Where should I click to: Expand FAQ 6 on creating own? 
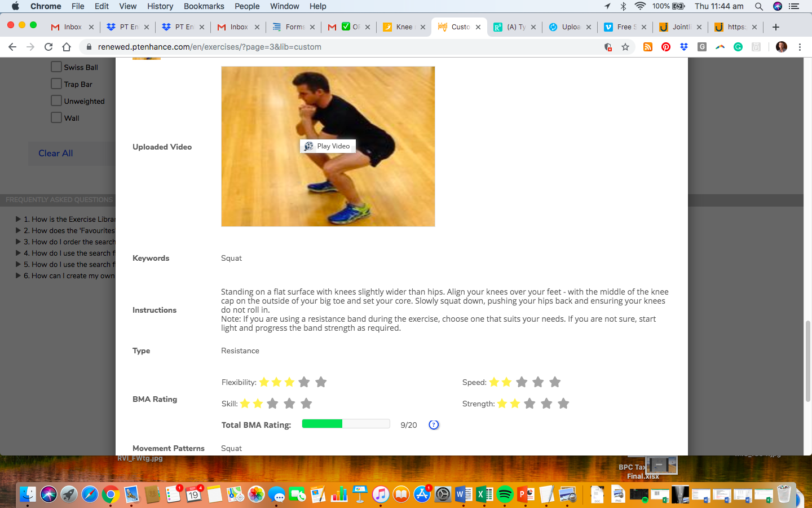(x=65, y=275)
